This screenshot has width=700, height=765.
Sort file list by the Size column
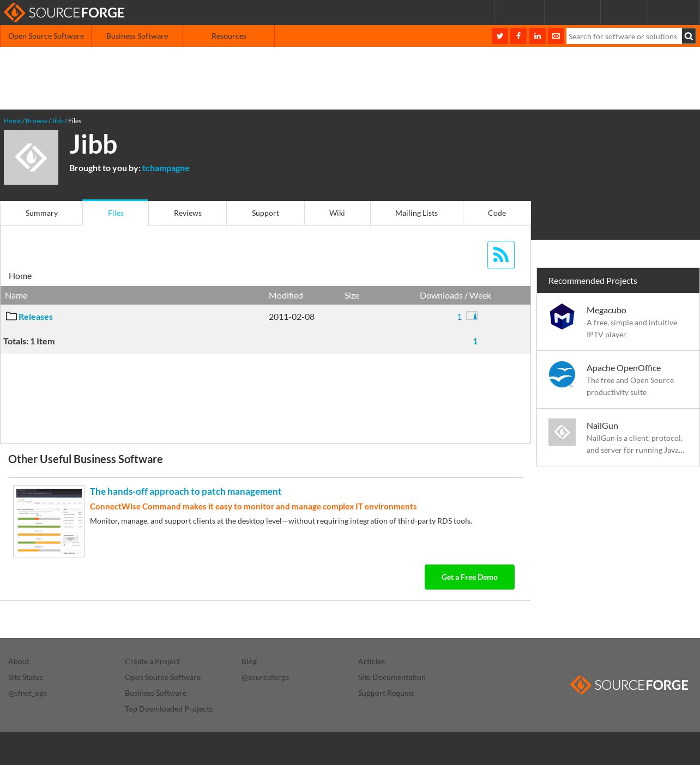[352, 295]
